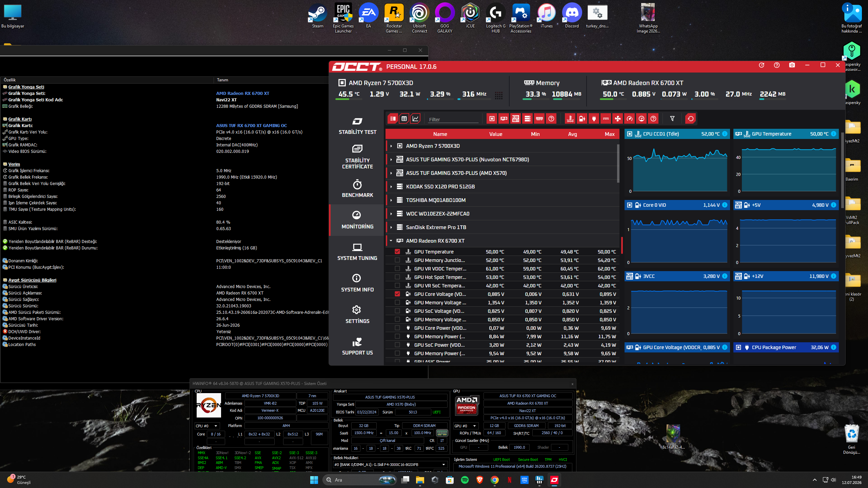Toggle the voltage sensor type filter in OCCT
This screenshot has height=488, width=868.
point(582,119)
